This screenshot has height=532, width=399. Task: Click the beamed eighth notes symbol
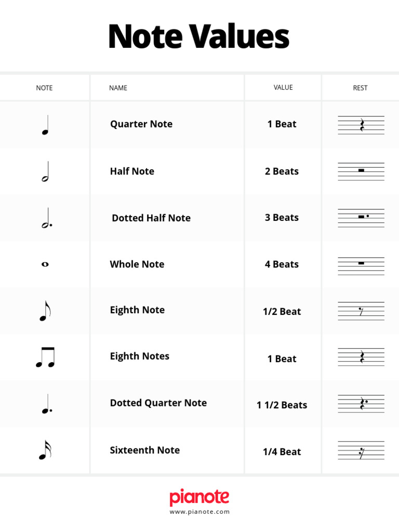pyautogui.click(x=45, y=357)
